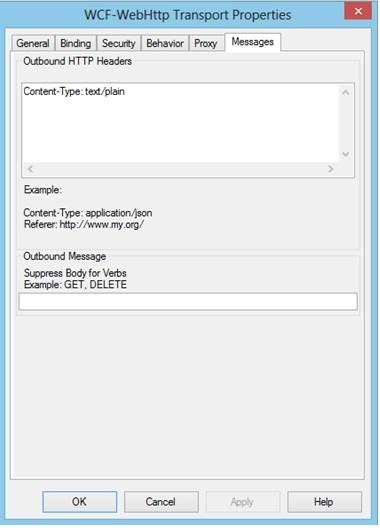Image resolution: width=380 pixels, height=528 pixels.
Task: Click the 'Content-Type: application/json' example text
Action: [88, 213]
